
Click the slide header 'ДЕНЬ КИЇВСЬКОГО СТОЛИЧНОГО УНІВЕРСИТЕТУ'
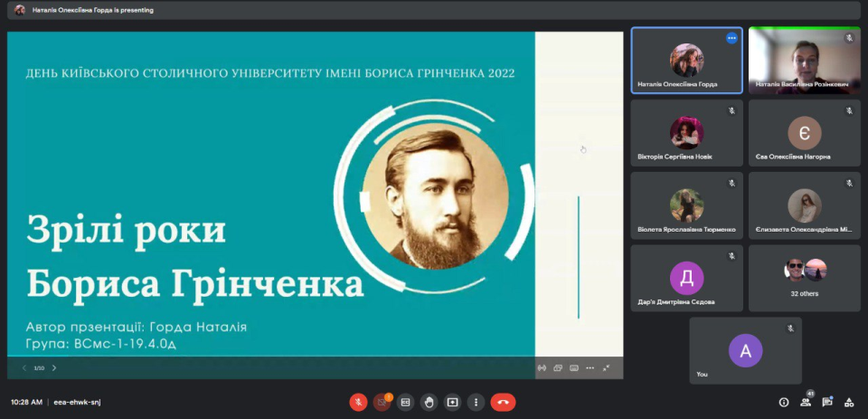point(174,73)
